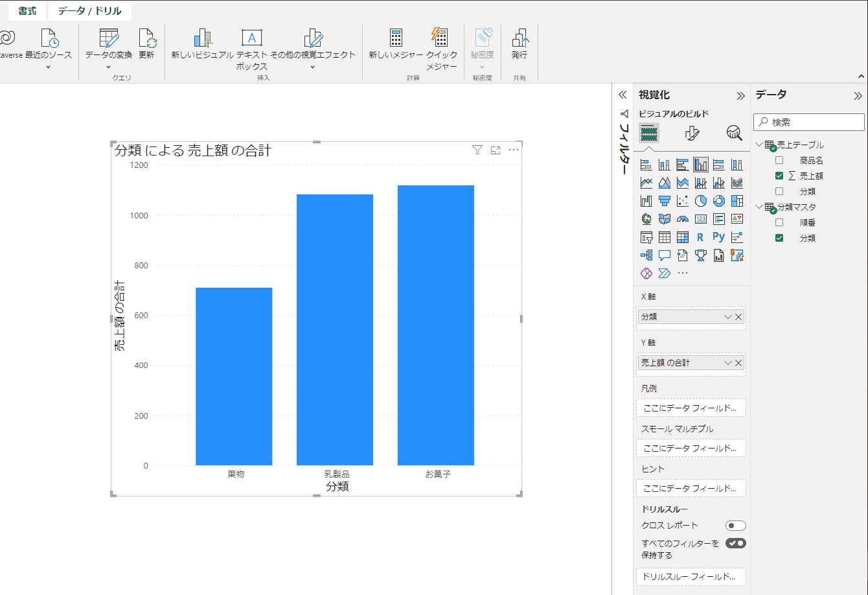868x595 pixels.
Task: Select the Python visual
Action: [x=718, y=237]
